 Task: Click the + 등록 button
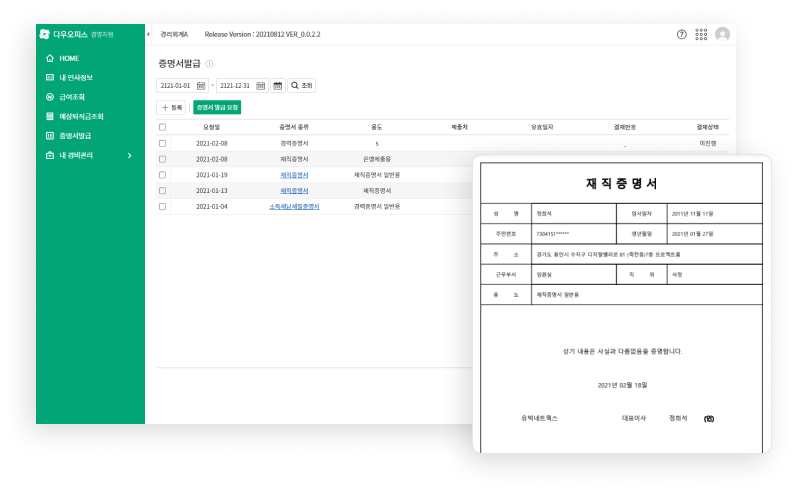pos(171,107)
